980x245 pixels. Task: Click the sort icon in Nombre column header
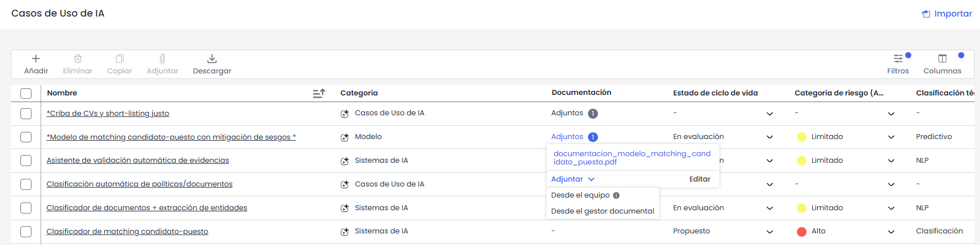click(319, 93)
